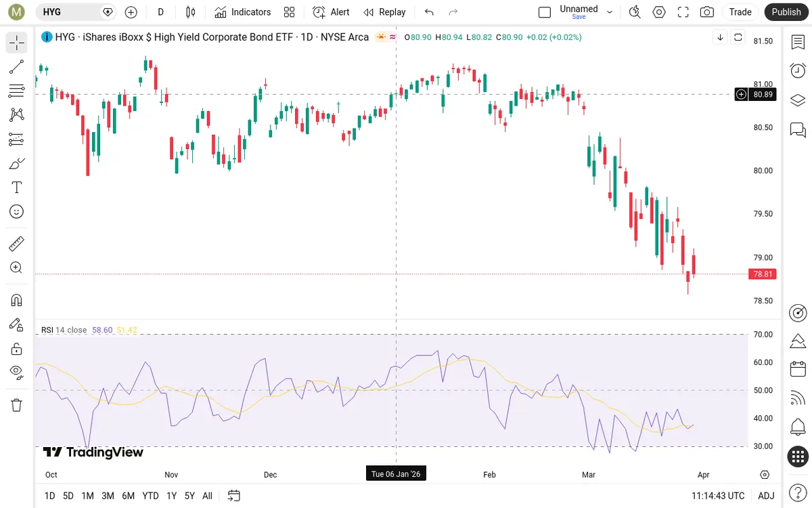This screenshot has width=812, height=508.
Task: Select the 3M time range
Action: click(108, 496)
